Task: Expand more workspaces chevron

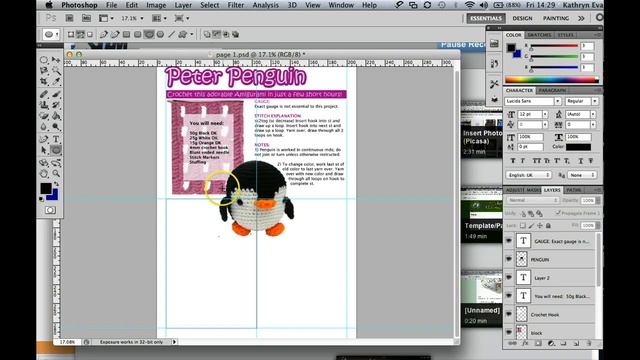Action: [581, 18]
